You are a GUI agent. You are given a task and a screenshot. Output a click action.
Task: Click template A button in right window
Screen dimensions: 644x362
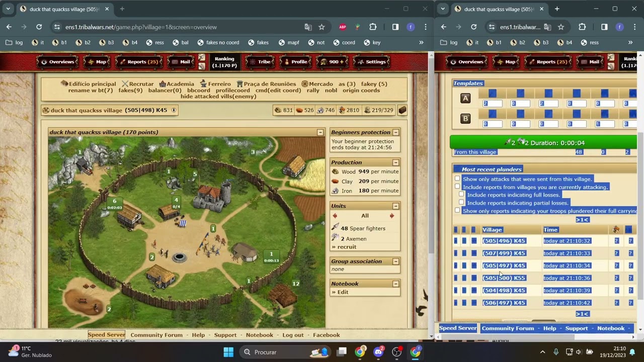tap(465, 99)
